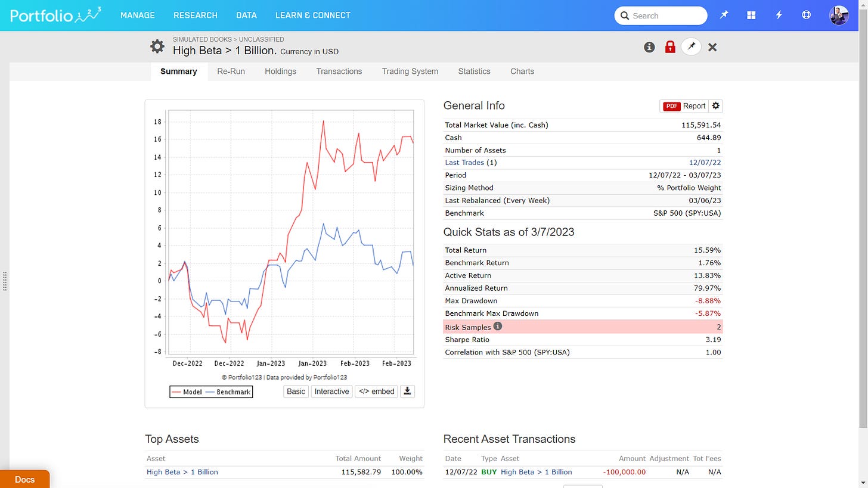Viewport: 868px width, 488px height.
Task: Click the Basic chart button
Action: [296, 391]
